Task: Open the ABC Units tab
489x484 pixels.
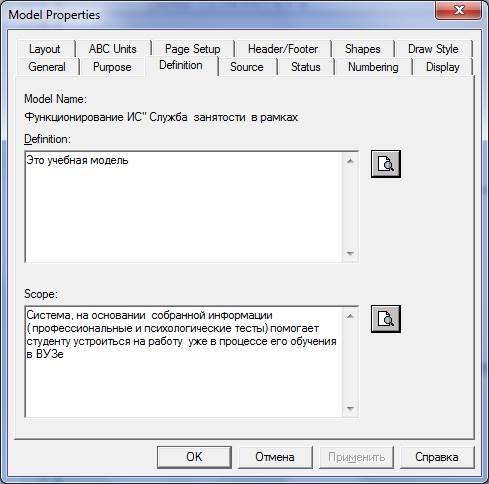Action: (113, 49)
